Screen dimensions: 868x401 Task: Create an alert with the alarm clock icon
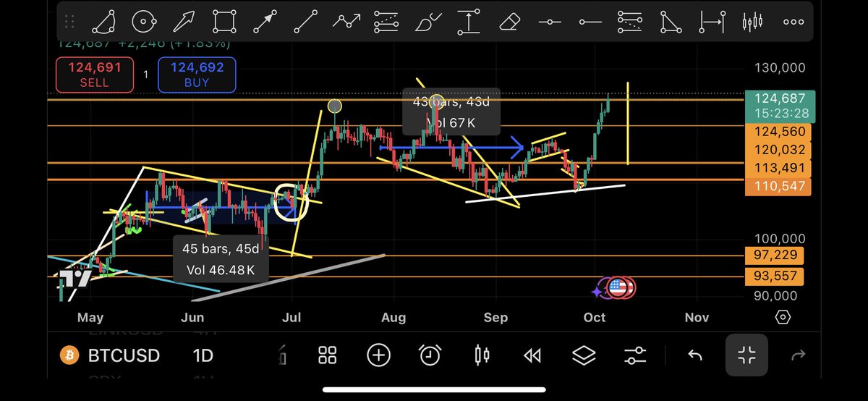430,355
